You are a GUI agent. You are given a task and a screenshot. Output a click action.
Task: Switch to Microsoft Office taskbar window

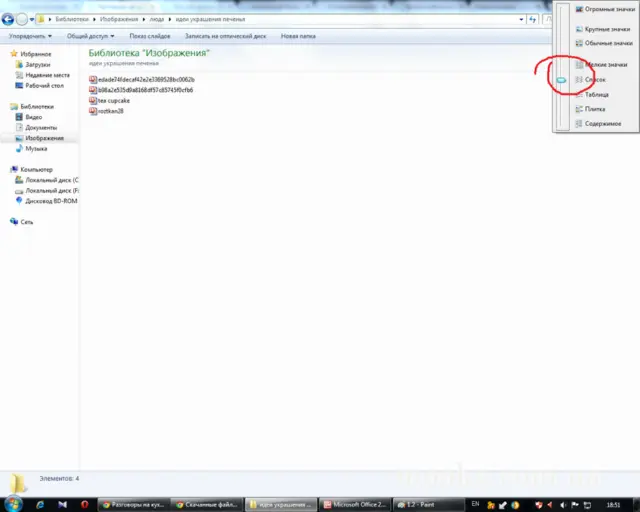(354, 505)
